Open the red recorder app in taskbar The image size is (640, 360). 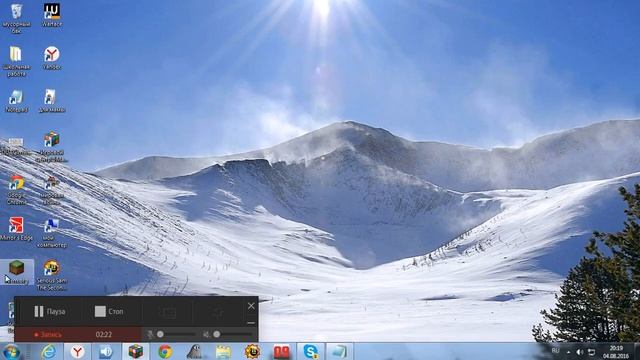[x=282, y=351]
